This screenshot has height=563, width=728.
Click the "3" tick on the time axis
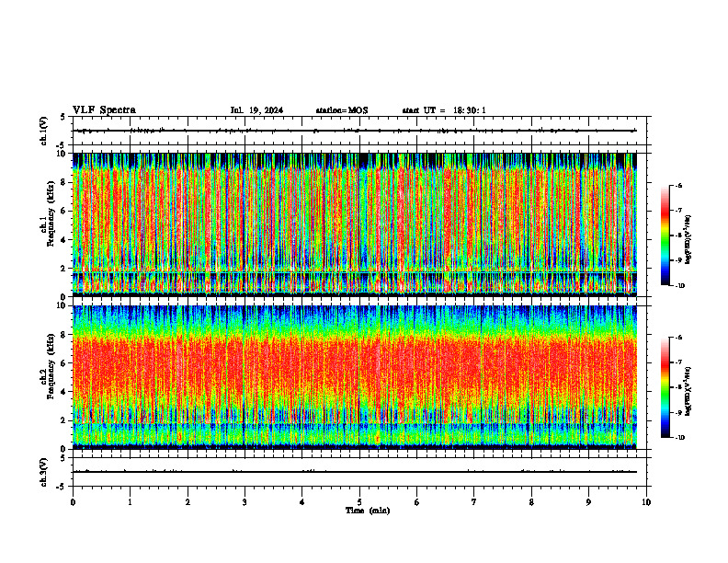[245, 502]
